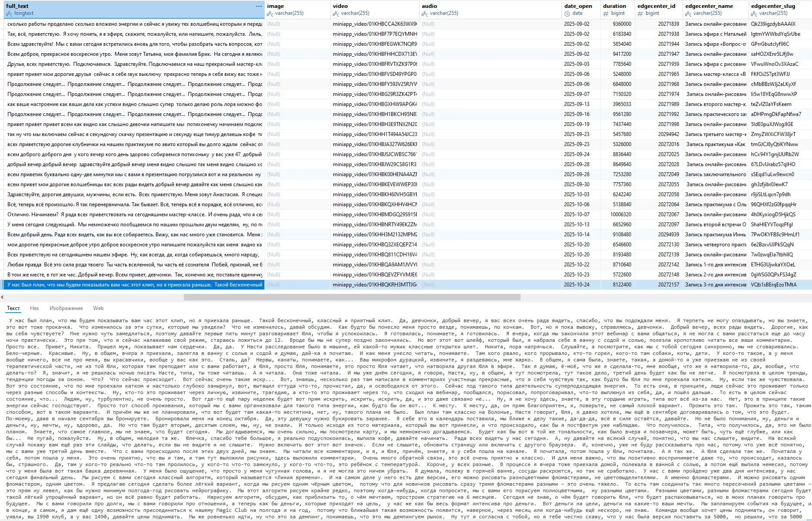Click the ABC type icon under edgecenter_slug
The width and height of the screenshot is (812, 521).
point(754,14)
